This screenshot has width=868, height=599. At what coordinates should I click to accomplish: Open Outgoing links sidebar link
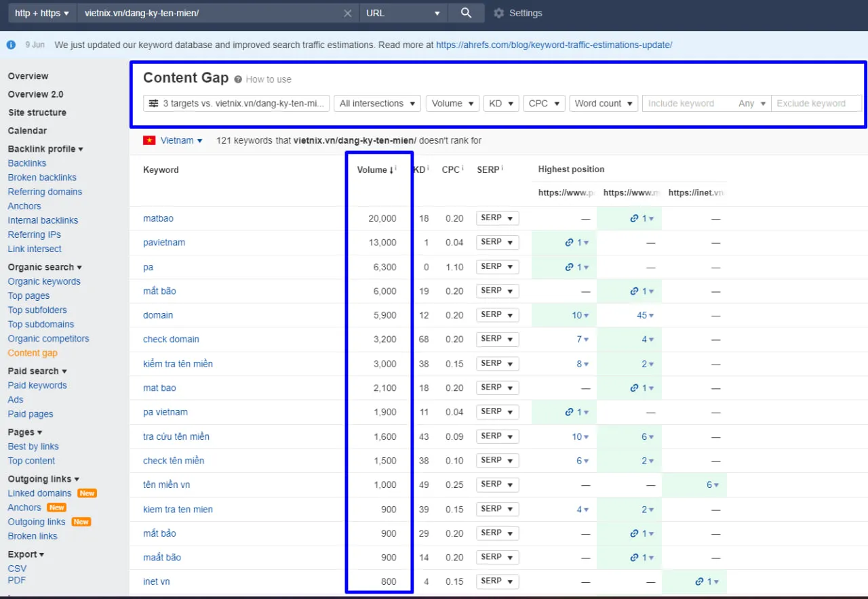(37, 522)
